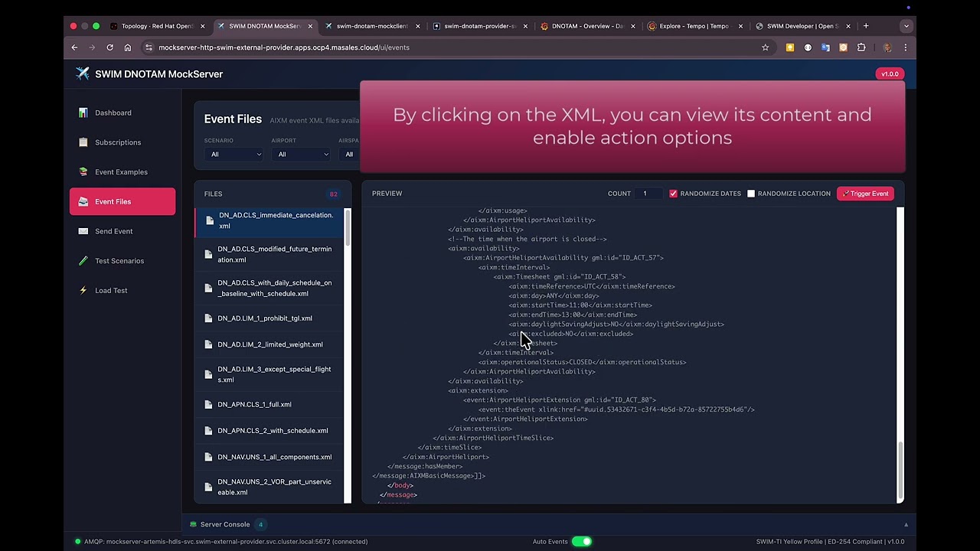Open Load Test page
The height and width of the screenshot is (551, 980).
(x=122, y=291)
